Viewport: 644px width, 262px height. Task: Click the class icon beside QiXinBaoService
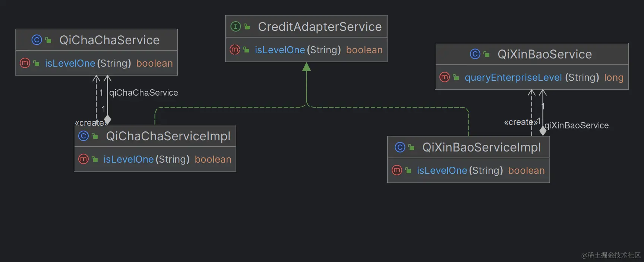pyautogui.click(x=475, y=54)
